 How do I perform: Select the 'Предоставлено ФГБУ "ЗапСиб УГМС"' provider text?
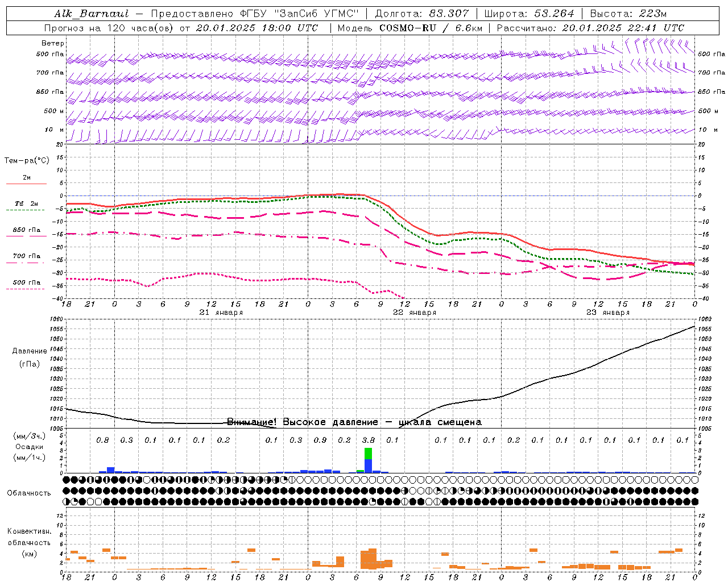256,14
